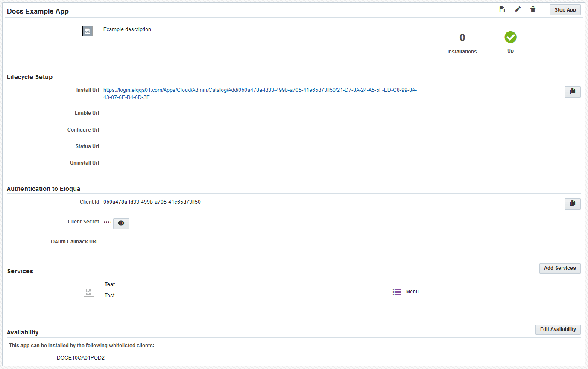
Task: Click the purple Menu list icon
Action: tap(397, 292)
